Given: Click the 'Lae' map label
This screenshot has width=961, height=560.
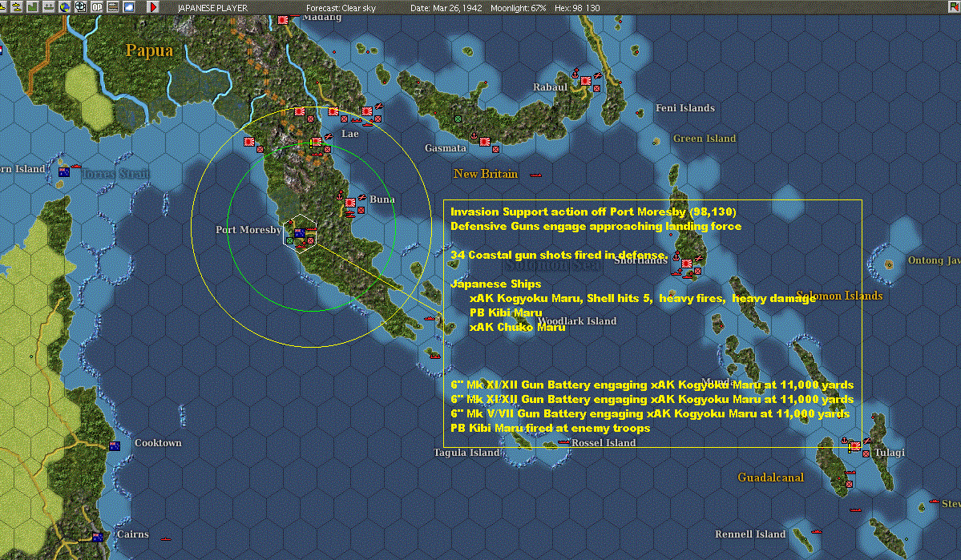Looking at the screenshot, I should coord(350,134).
